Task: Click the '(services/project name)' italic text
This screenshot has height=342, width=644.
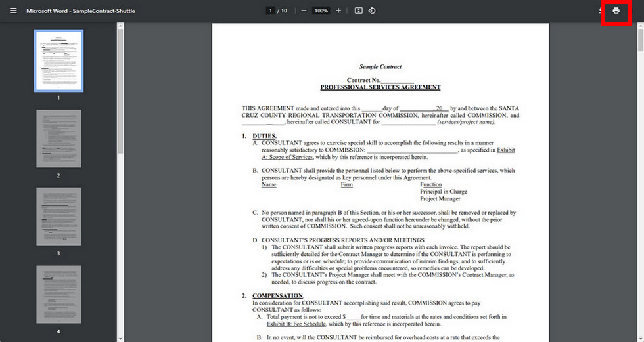Action: click(x=466, y=122)
